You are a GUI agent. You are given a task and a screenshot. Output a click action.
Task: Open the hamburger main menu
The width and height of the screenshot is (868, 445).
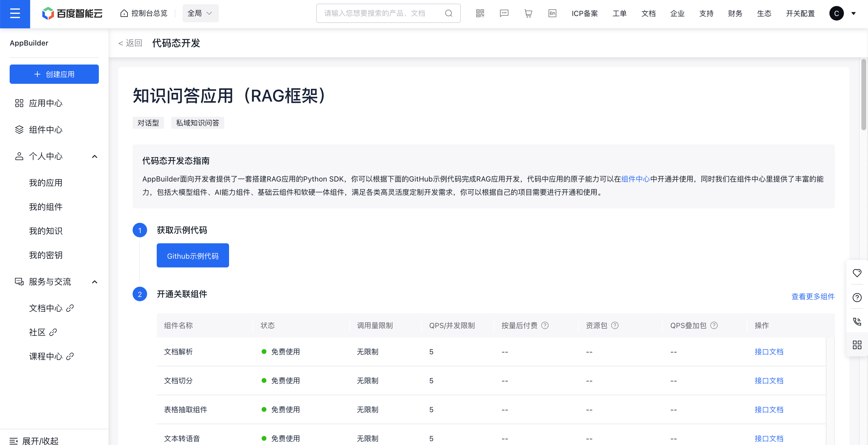click(x=15, y=14)
